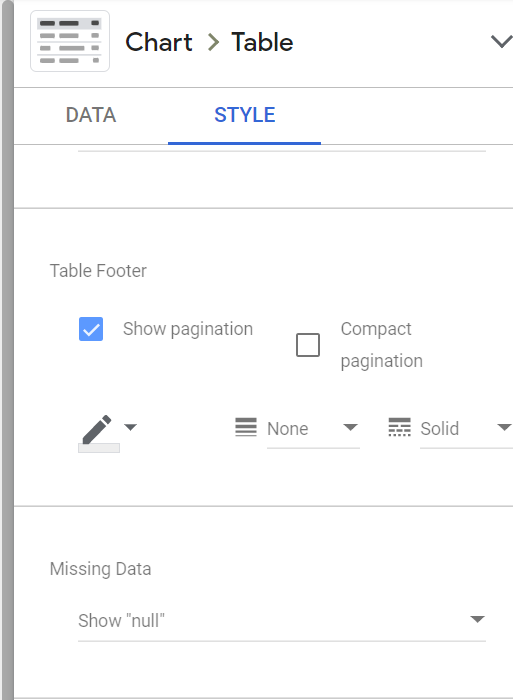This screenshot has height=700, width=513.
Task: Click the breadcrumb arrow between Chart and Table
Action: pos(213,42)
